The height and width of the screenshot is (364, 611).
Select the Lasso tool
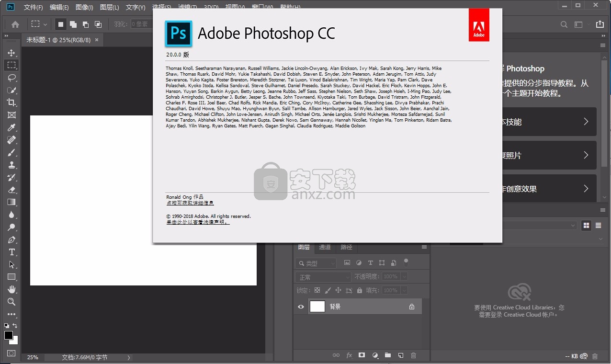11,78
